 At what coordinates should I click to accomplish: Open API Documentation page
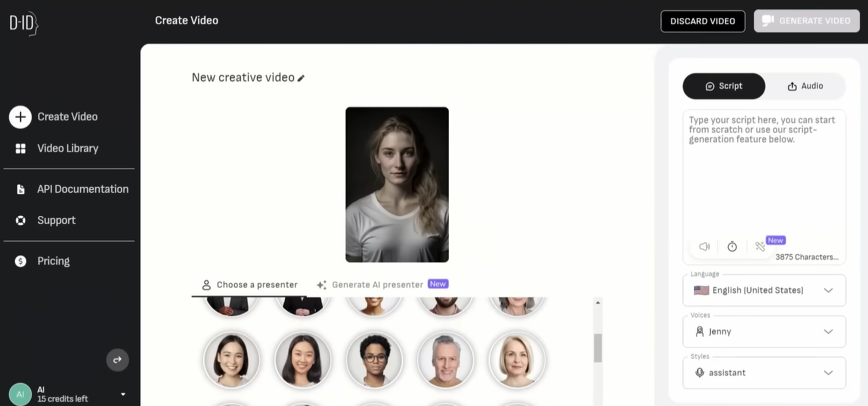click(x=82, y=189)
